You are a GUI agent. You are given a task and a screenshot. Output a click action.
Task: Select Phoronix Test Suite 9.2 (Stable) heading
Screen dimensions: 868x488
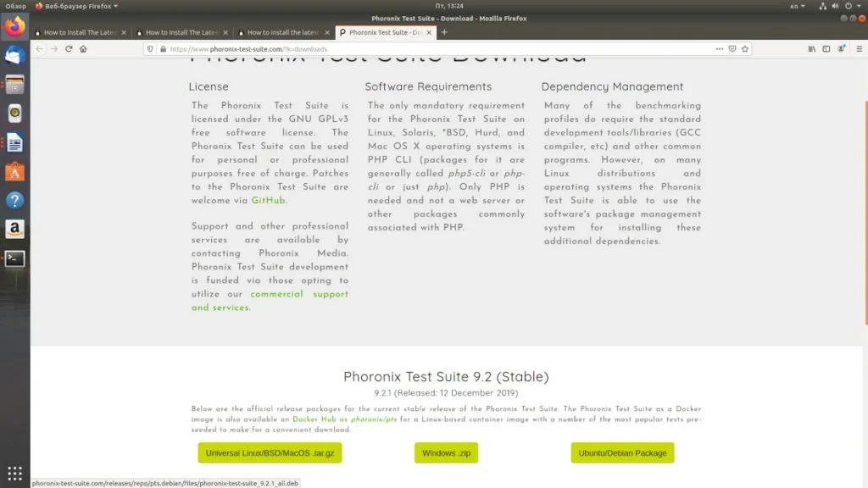446,377
